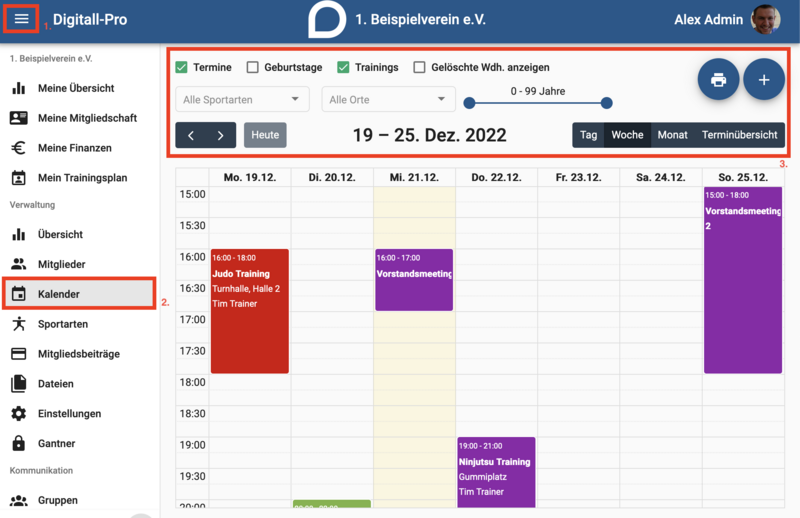Click the Sa. 24.12. column header

click(661, 178)
